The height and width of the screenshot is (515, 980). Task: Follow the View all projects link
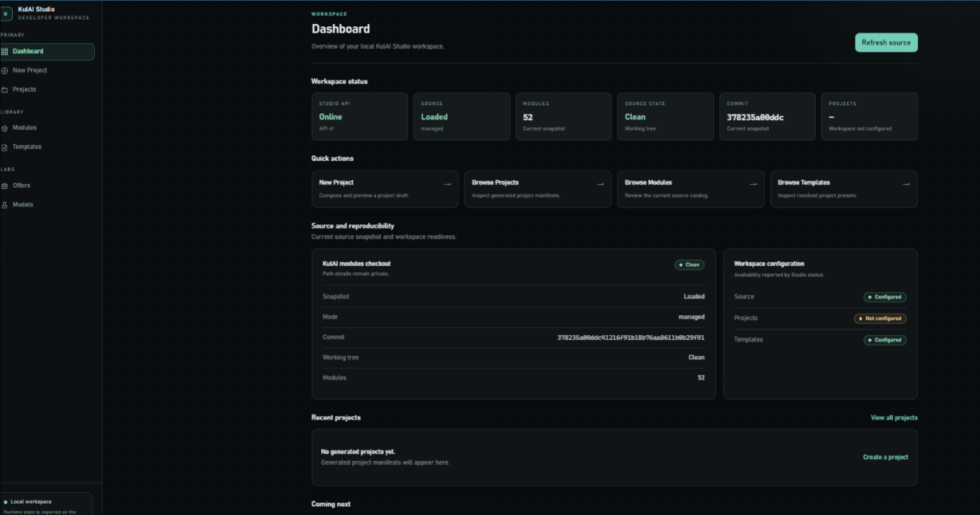click(894, 417)
